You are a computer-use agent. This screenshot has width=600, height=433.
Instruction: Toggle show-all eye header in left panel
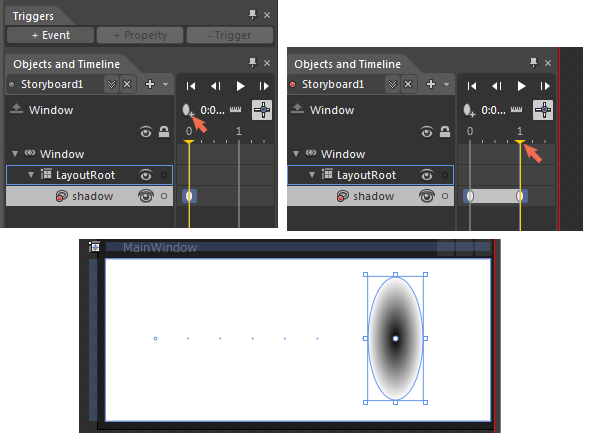tap(146, 133)
